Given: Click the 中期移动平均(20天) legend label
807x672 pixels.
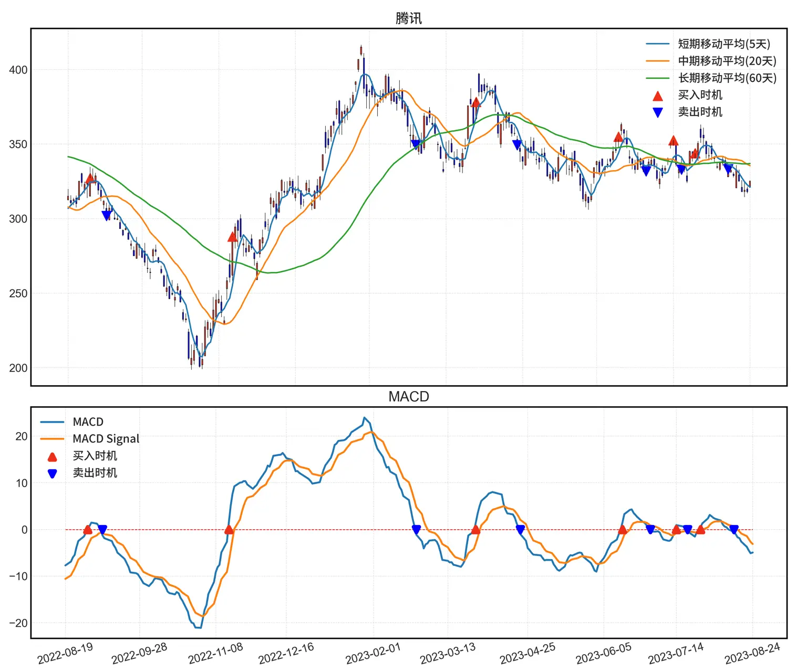Looking at the screenshot, I should coord(727,61).
